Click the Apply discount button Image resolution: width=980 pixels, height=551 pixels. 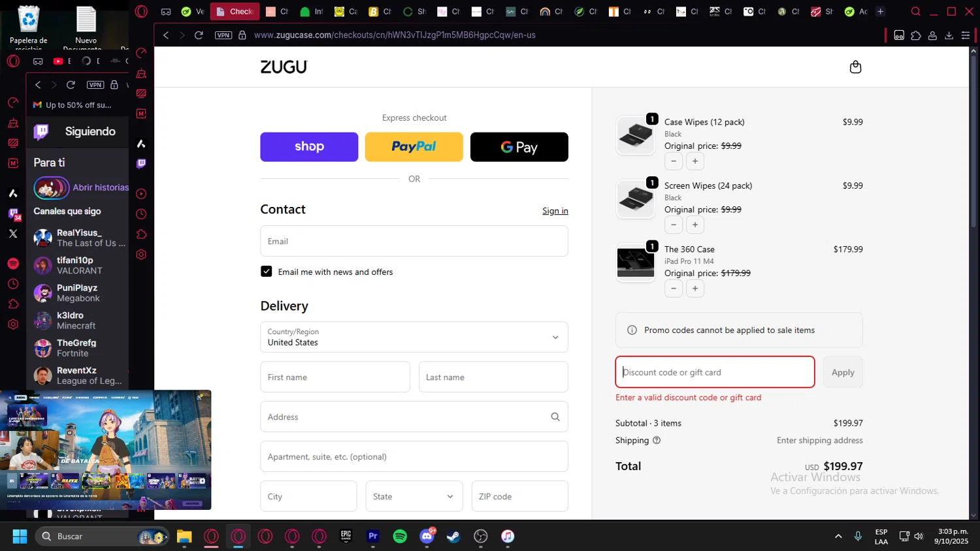(843, 372)
